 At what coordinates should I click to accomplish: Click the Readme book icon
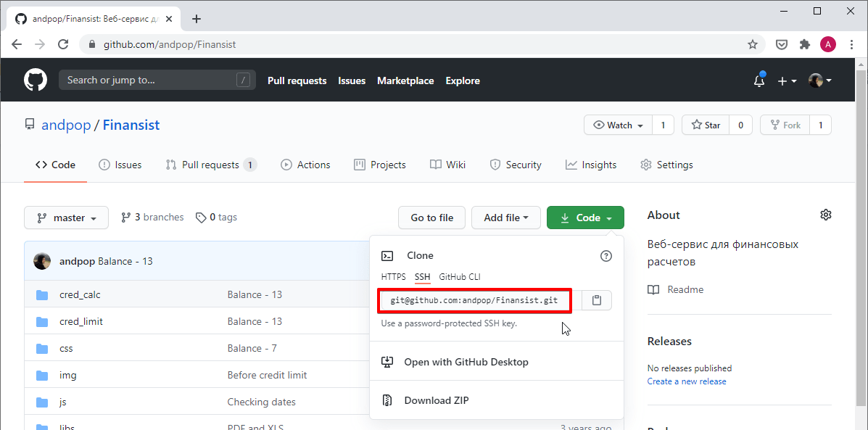point(654,289)
